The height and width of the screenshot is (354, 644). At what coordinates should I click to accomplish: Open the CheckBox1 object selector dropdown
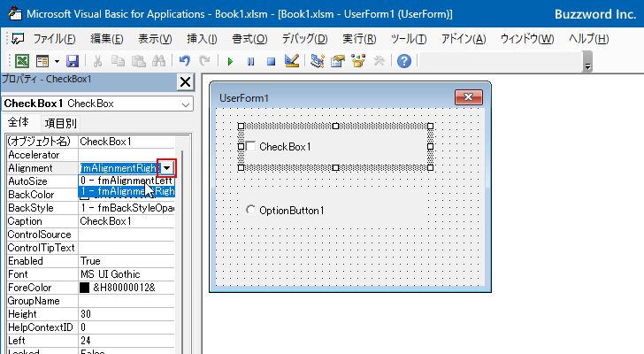tap(186, 104)
